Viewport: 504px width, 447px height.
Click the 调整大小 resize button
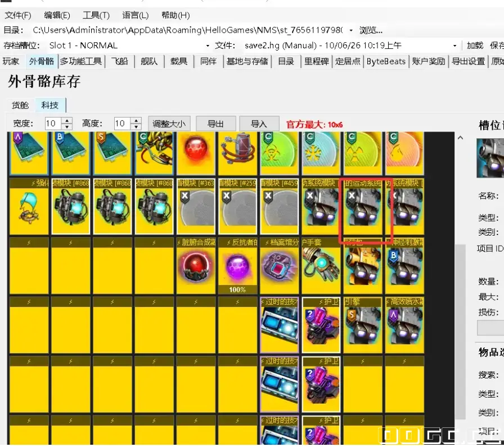(x=169, y=124)
